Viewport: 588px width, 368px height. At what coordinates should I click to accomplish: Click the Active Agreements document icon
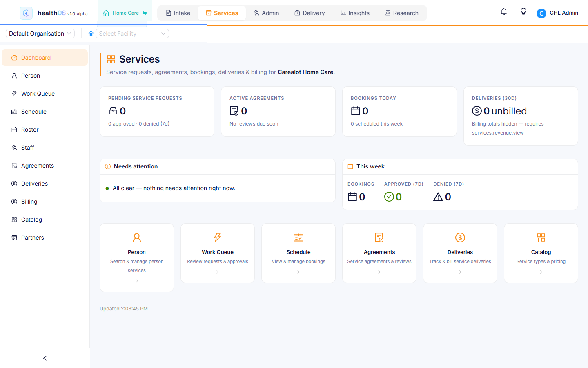pos(234,111)
